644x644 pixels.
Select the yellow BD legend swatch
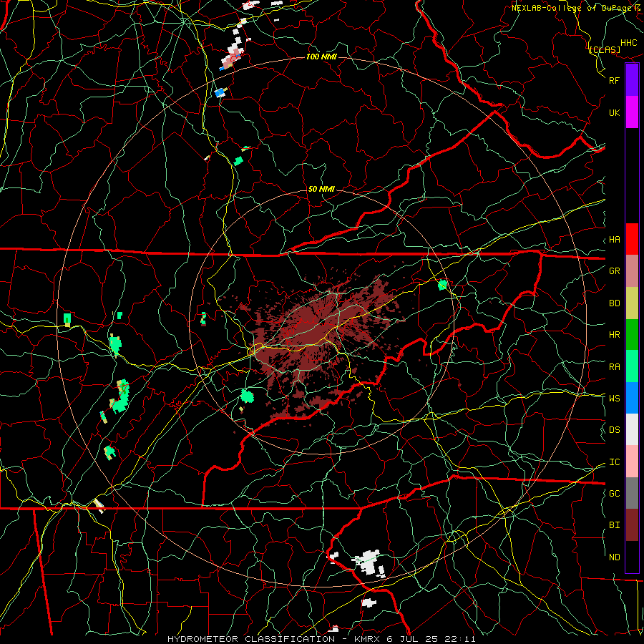pyautogui.click(x=632, y=303)
